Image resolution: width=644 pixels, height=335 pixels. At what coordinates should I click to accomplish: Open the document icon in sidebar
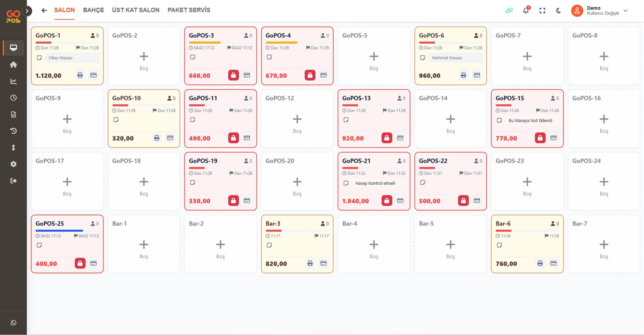pos(13,114)
